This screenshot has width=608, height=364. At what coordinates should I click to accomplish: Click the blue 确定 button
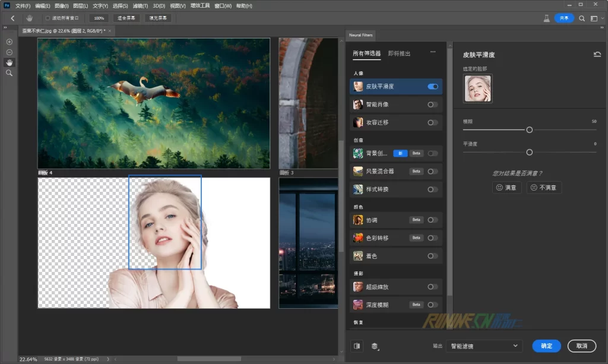click(x=546, y=346)
